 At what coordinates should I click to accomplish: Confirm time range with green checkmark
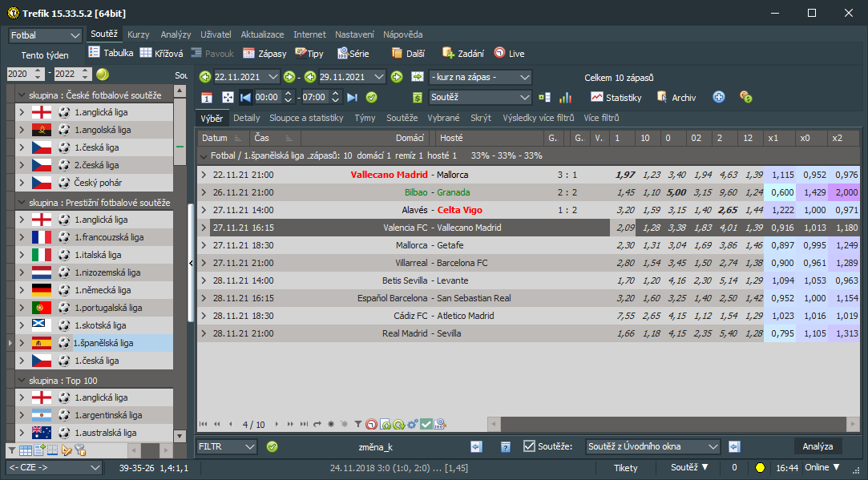click(371, 98)
